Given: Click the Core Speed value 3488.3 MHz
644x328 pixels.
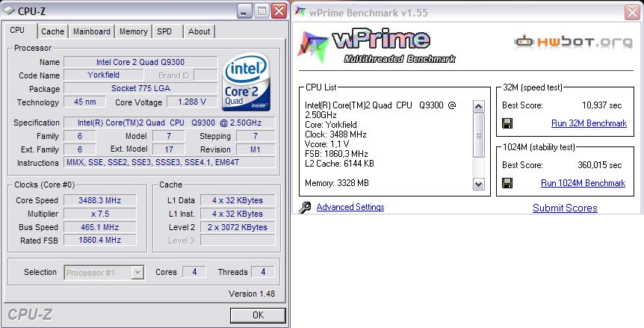Looking at the screenshot, I should 100,200.
